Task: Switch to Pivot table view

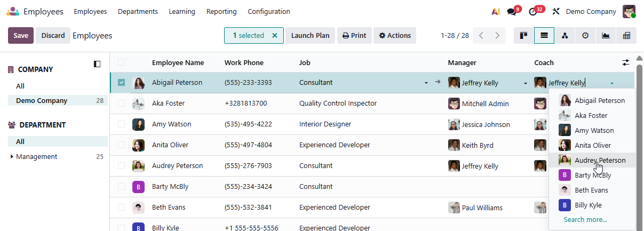Action: click(x=626, y=36)
